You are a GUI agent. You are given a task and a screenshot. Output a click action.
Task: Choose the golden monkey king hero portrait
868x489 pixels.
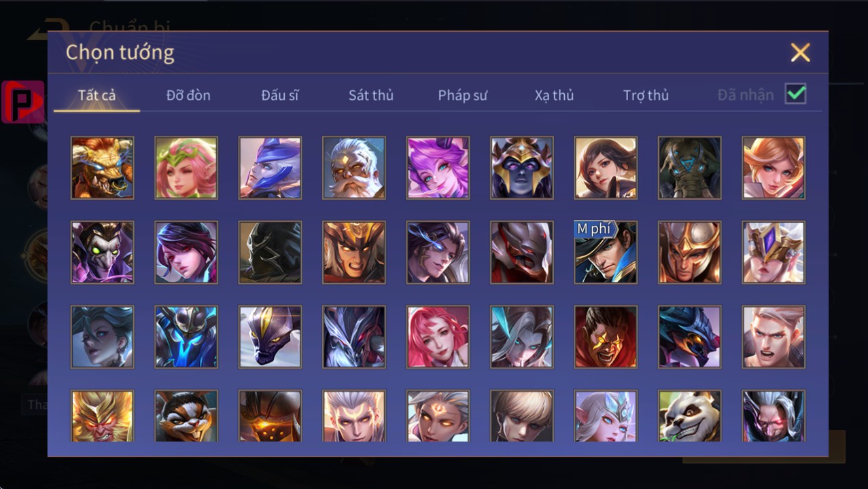click(102, 416)
